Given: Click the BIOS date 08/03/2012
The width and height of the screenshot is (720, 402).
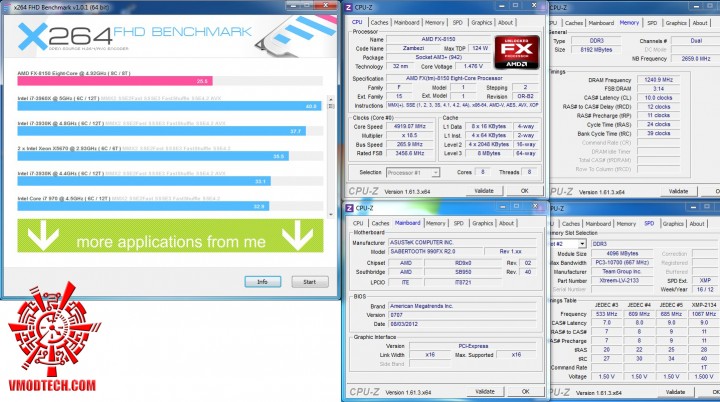Looking at the screenshot, I should click(462, 324).
